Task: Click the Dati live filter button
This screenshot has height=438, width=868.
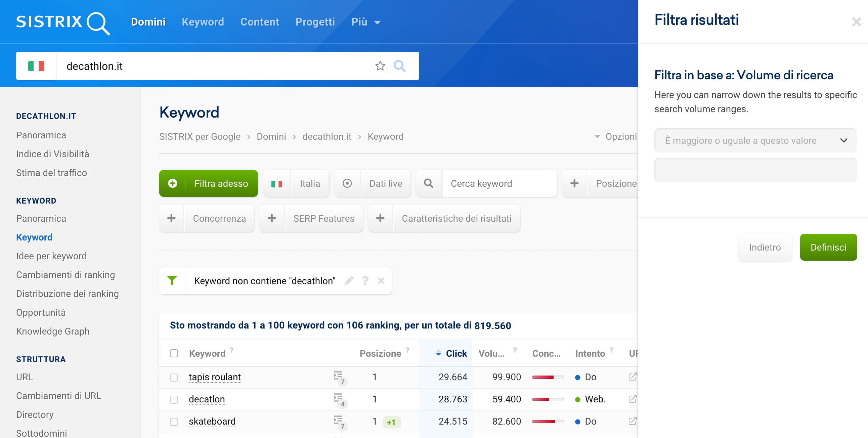Action: click(372, 183)
